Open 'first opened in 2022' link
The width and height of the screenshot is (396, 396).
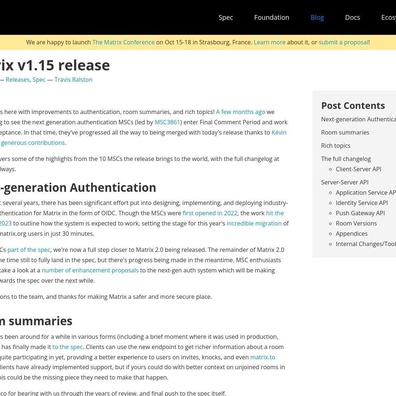[210, 213]
